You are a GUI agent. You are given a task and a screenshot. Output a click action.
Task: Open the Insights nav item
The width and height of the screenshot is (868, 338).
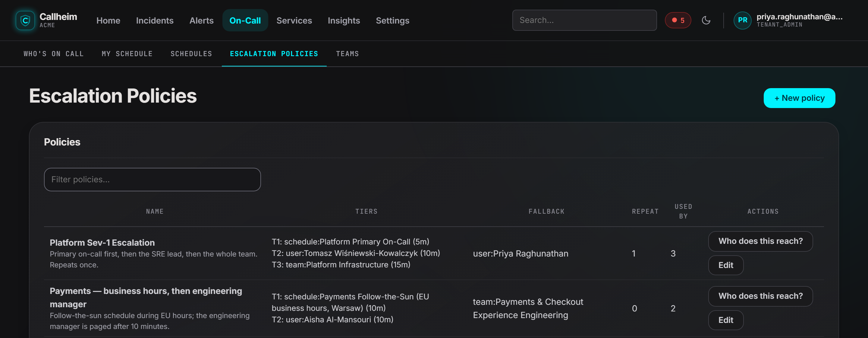pyautogui.click(x=344, y=21)
